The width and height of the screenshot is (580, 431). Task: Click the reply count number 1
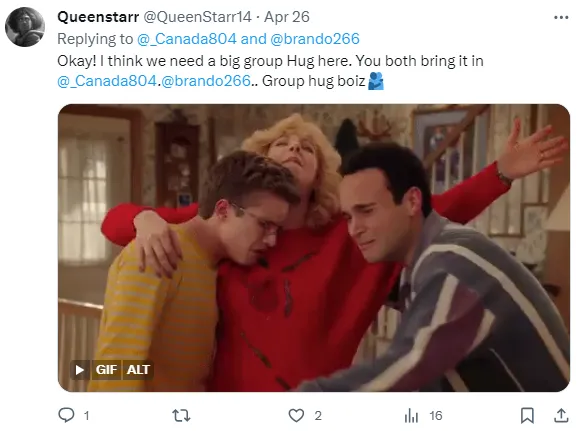[87, 416]
